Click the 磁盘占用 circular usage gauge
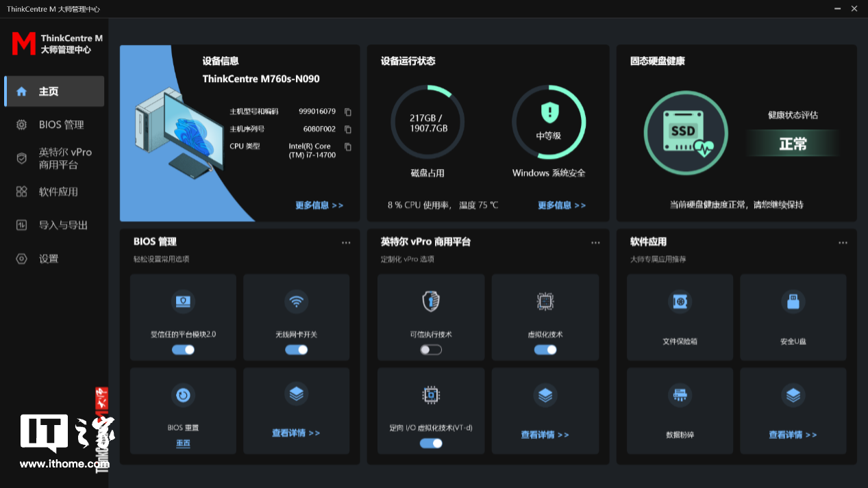The image size is (868, 488). coord(428,123)
